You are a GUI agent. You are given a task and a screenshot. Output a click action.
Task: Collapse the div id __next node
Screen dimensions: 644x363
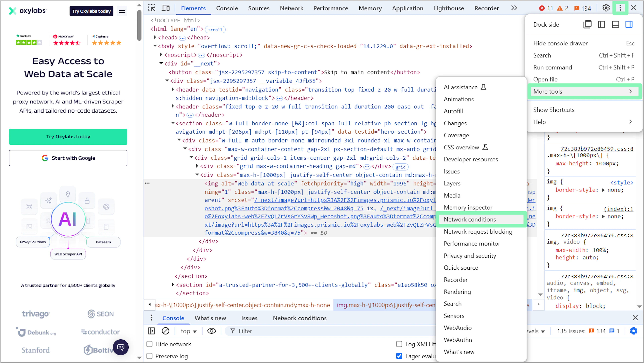(161, 63)
